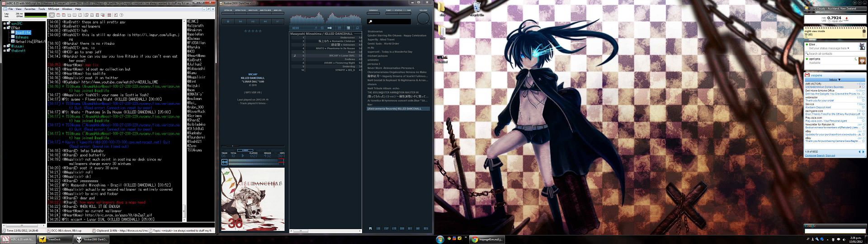
Task: Click the stop button in foobar2000
Action: (228, 21)
